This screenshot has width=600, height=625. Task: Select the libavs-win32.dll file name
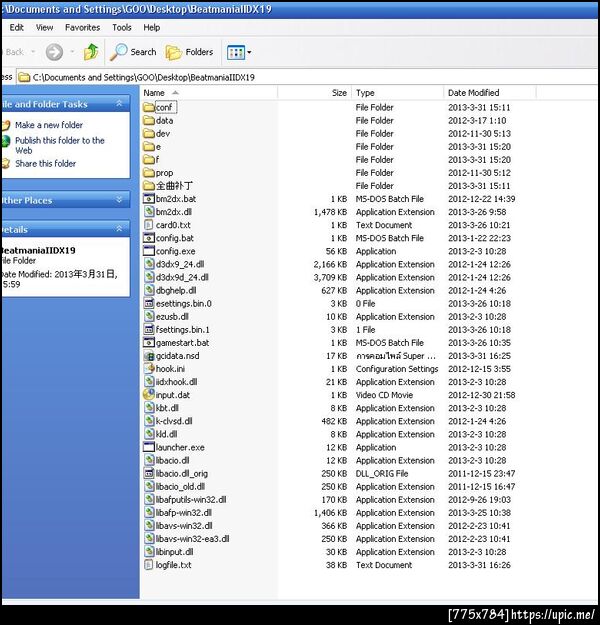[184, 526]
